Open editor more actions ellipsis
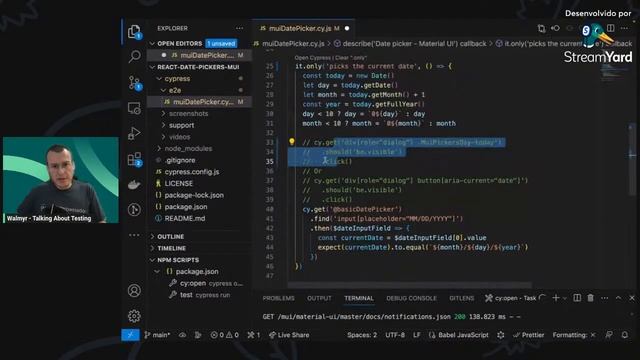 (x=624, y=28)
